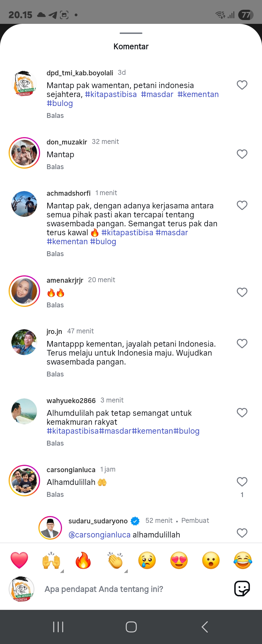Send the fire emoji quick reaction

click(x=83, y=560)
